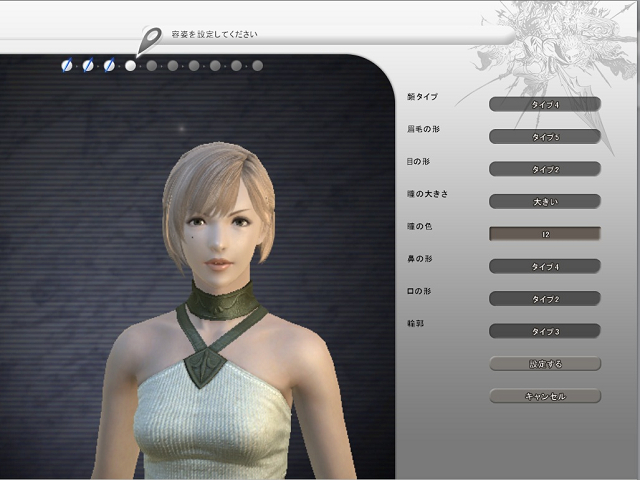This screenshot has width=640, height=480.
Task: Click the 瞳の大きさ label
Action: pos(427,194)
